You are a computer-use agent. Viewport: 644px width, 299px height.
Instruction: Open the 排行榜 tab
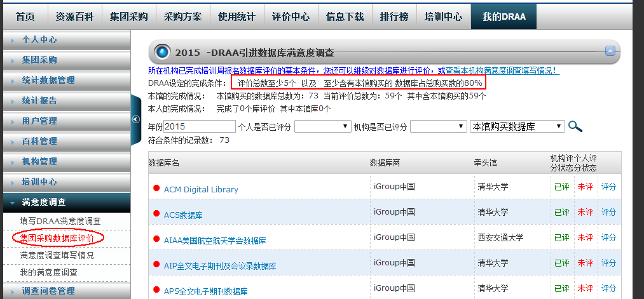394,17
